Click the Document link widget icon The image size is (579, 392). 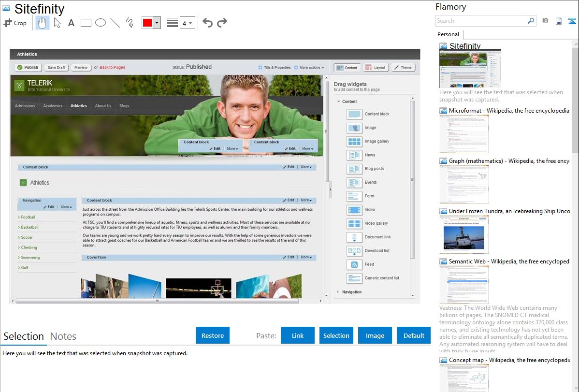point(354,237)
